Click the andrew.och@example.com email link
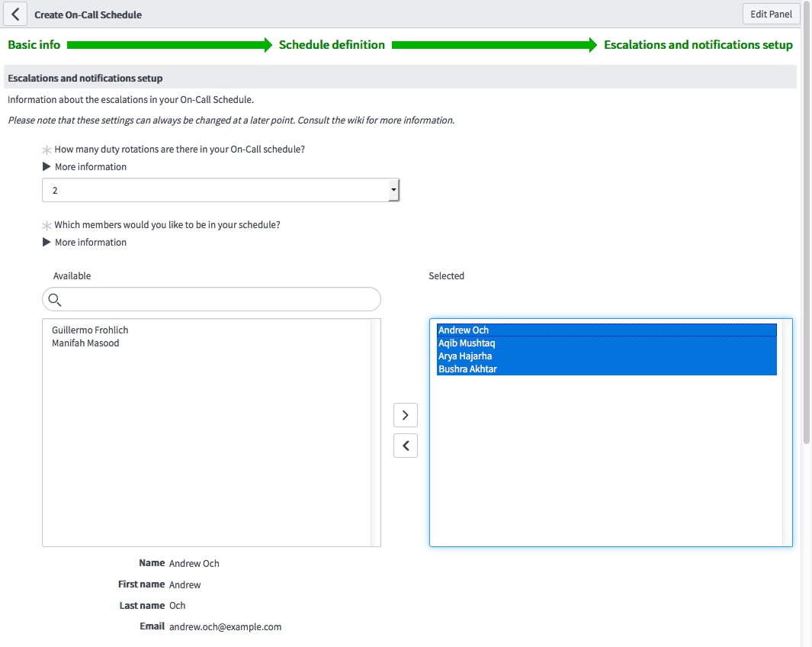The width and height of the screenshot is (812, 647). [x=225, y=626]
